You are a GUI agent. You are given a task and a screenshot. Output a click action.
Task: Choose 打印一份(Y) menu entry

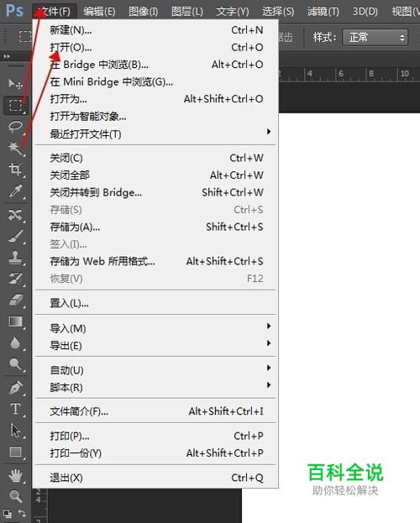(x=155, y=453)
